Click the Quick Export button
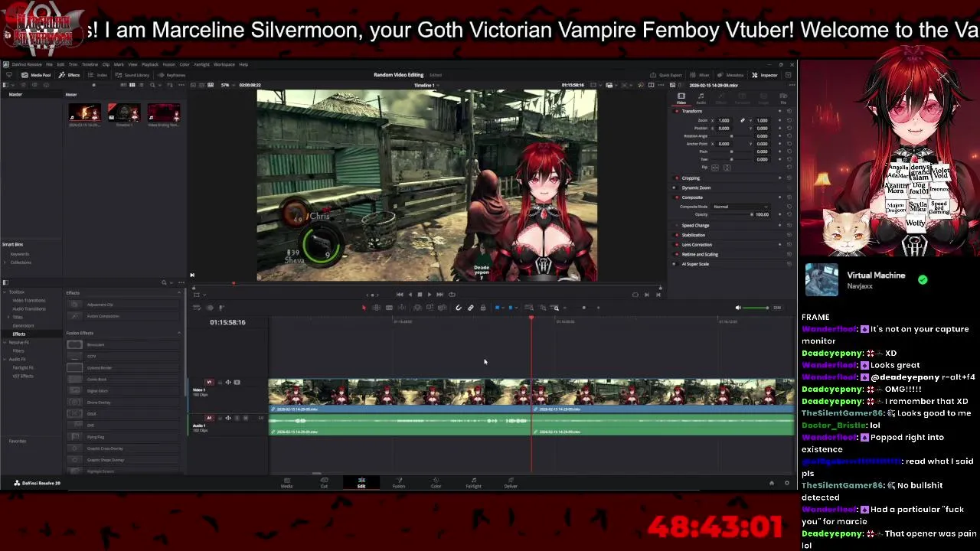Image resolution: width=980 pixels, height=551 pixels. 666,75
